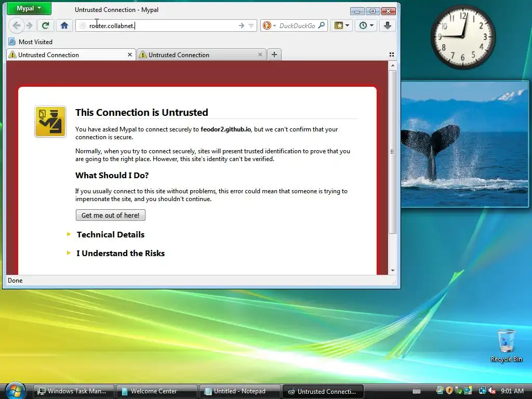
Task: Click the whale tail slideshow gadget
Action: point(464,144)
